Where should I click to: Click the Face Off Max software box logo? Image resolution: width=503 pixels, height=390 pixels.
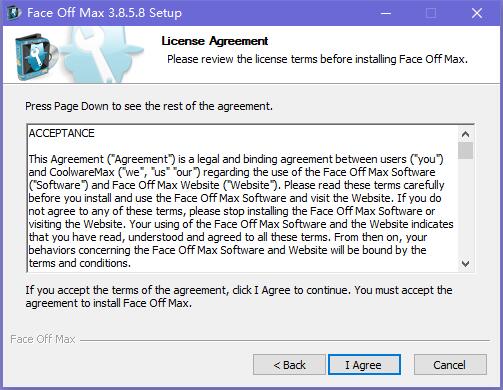point(35,56)
